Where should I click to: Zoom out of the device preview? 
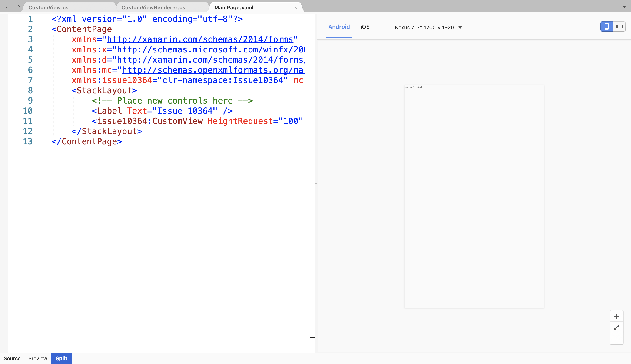point(617,338)
